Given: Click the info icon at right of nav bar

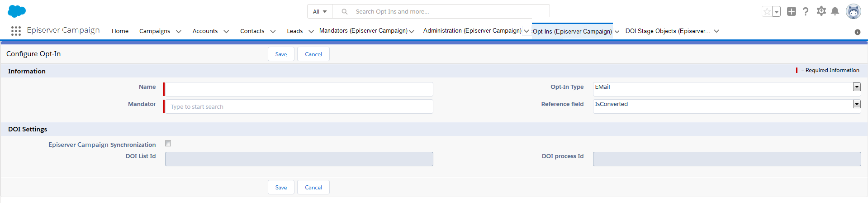Looking at the screenshot, I should (857, 32).
